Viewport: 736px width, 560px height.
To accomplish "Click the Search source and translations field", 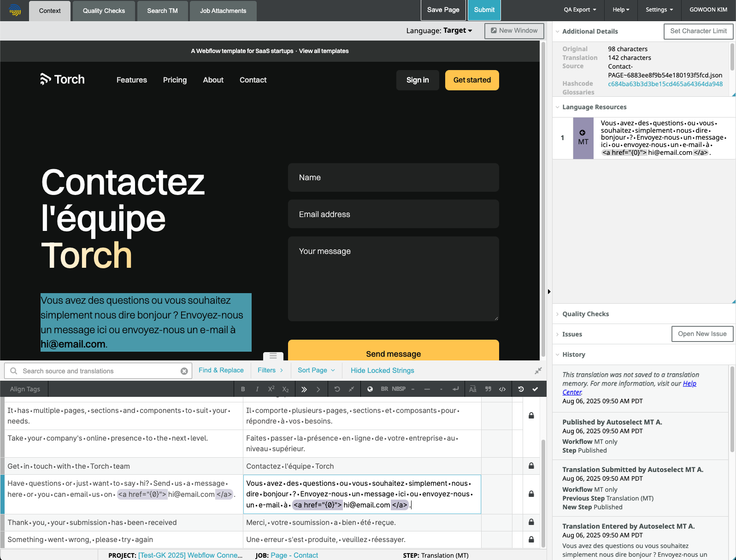I will pyautogui.click(x=98, y=371).
